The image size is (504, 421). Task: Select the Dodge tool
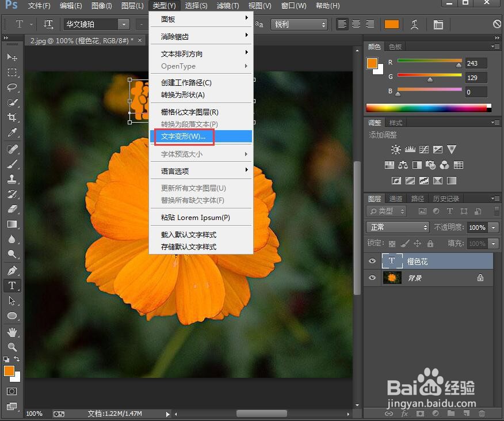tap(12, 255)
